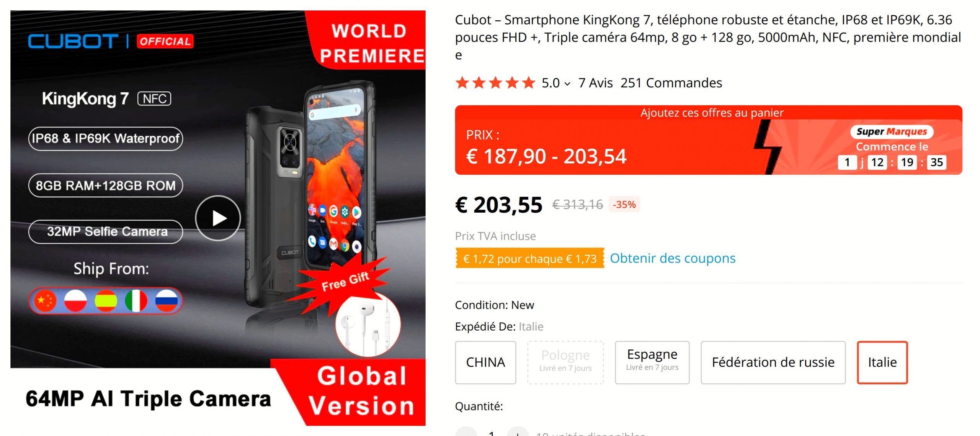Click Obtenir des coupons link

click(x=673, y=258)
